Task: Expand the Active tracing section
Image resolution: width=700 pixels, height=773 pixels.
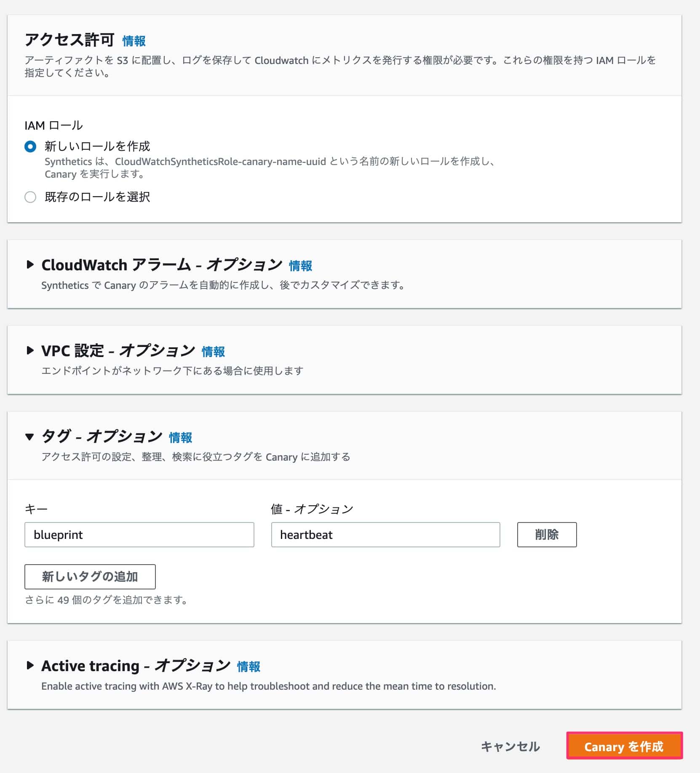Action: coord(30,665)
